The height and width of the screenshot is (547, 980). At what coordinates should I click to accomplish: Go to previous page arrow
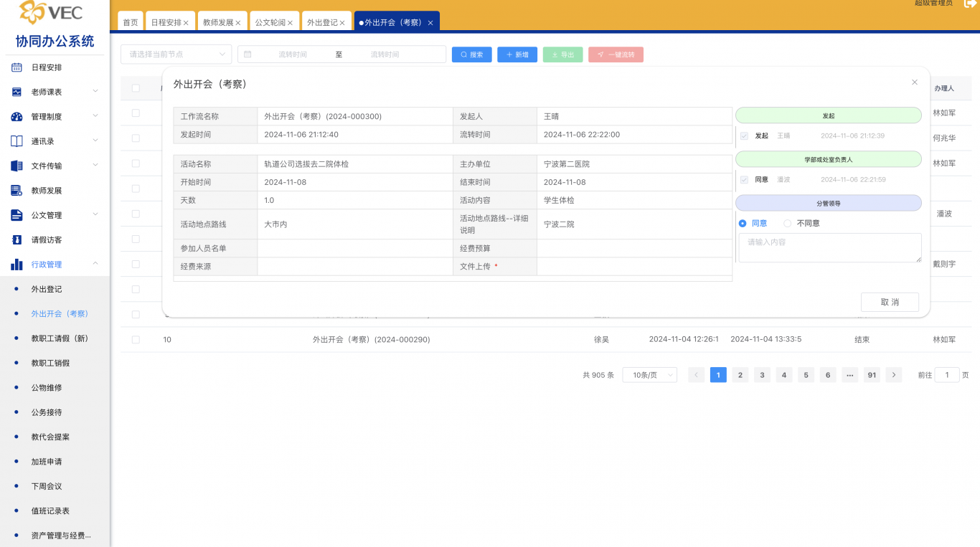[x=696, y=375]
